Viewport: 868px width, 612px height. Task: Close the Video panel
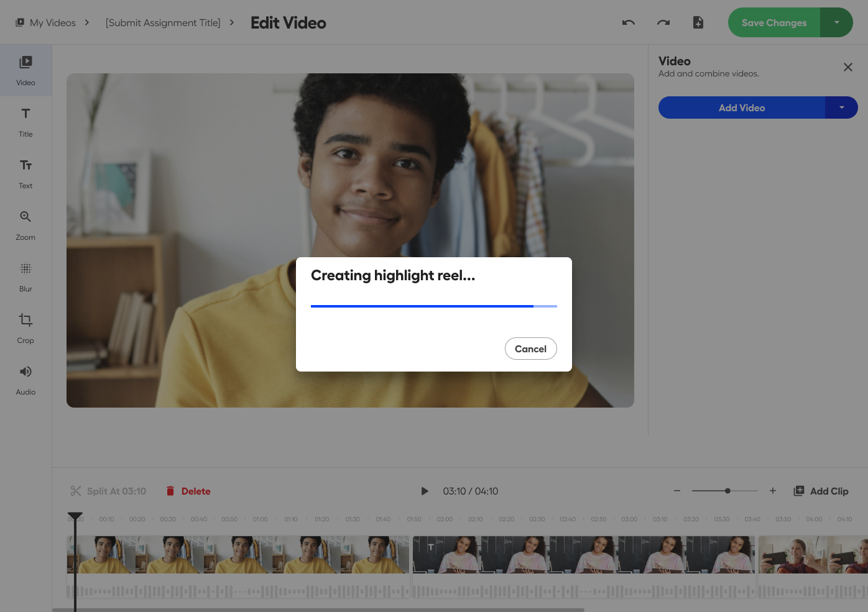coord(847,67)
